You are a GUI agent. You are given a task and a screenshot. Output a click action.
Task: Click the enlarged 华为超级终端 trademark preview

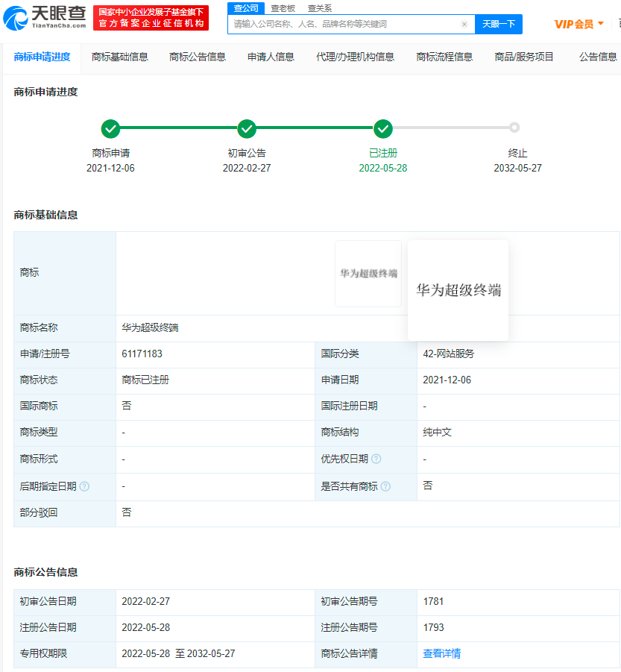pyautogui.click(x=458, y=291)
